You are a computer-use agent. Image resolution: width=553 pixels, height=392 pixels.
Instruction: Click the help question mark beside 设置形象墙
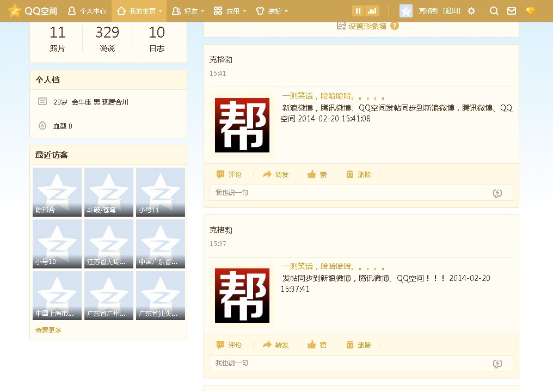point(395,26)
